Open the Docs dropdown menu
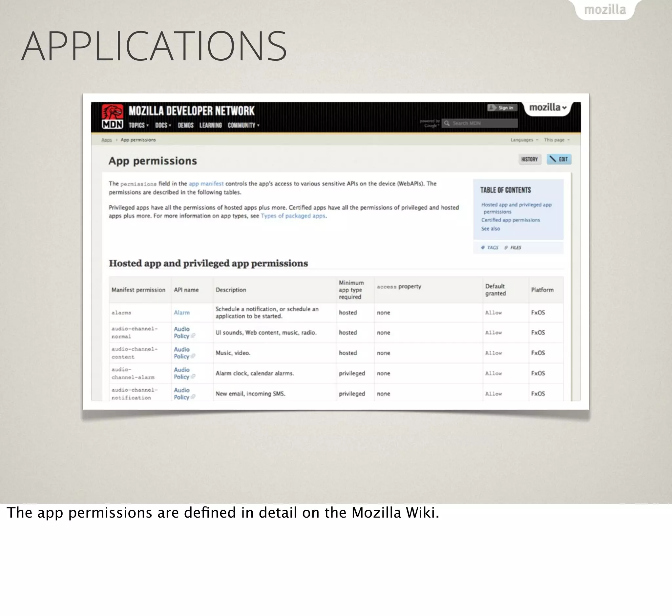Viewport: 672px width, 616px height. tap(163, 125)
